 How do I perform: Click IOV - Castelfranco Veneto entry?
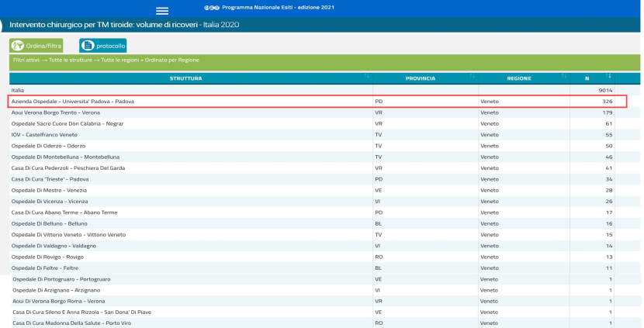tap(45, 135)
